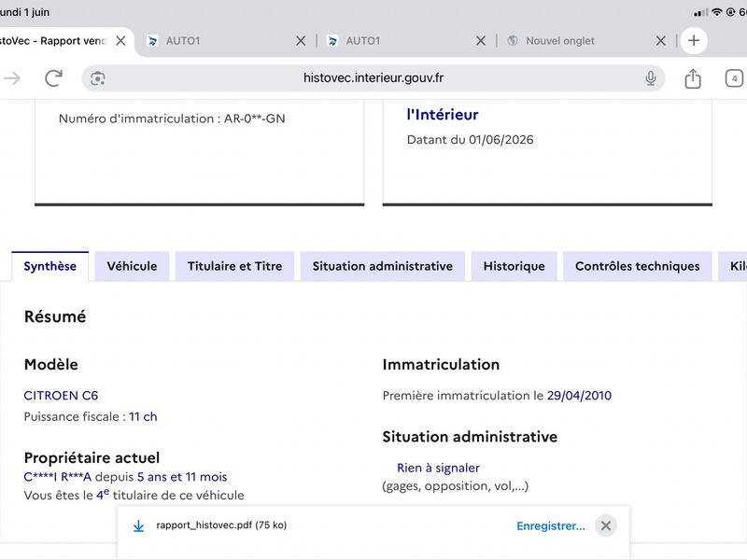Open the Véhicule tab
The width and height of the screenshot is (747, 560).
pyautogui.click(x=132, y=266)
